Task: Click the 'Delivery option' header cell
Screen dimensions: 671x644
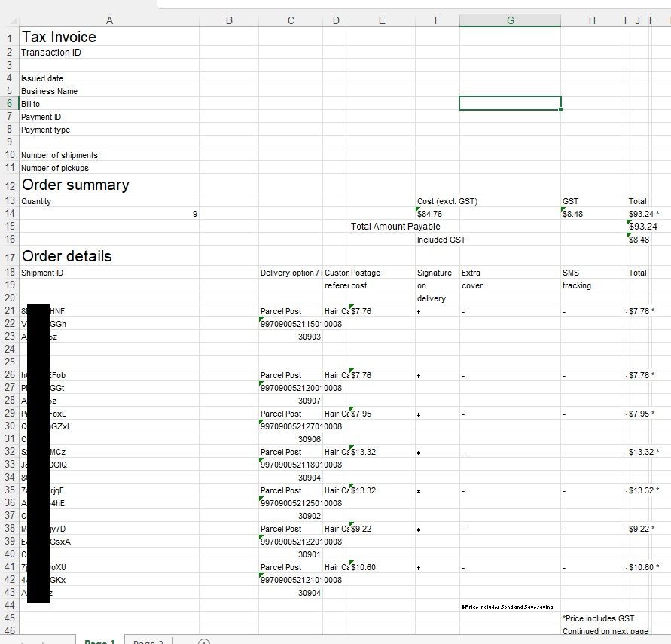Action: pos(291,273)
